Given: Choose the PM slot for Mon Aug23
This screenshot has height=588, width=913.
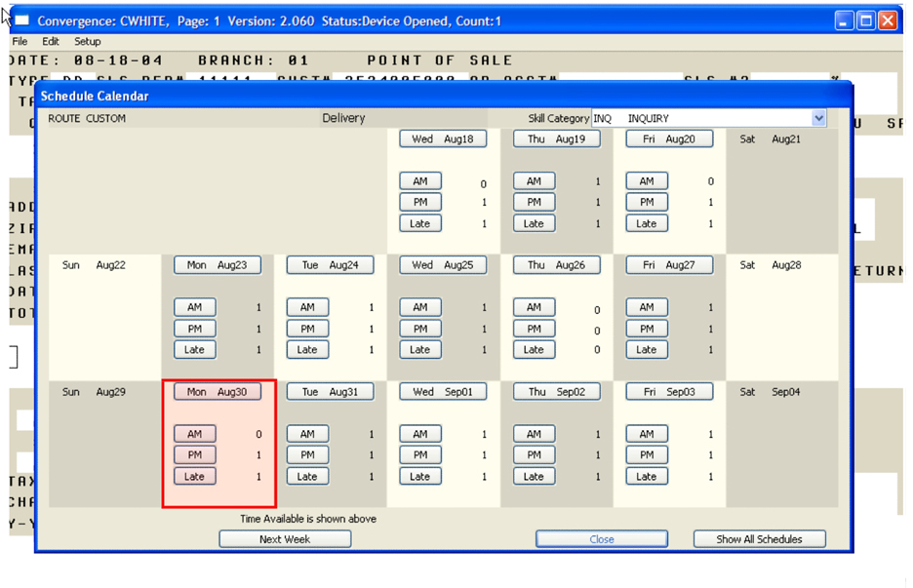Looking at the screenshot, I should tap(195, 329).
